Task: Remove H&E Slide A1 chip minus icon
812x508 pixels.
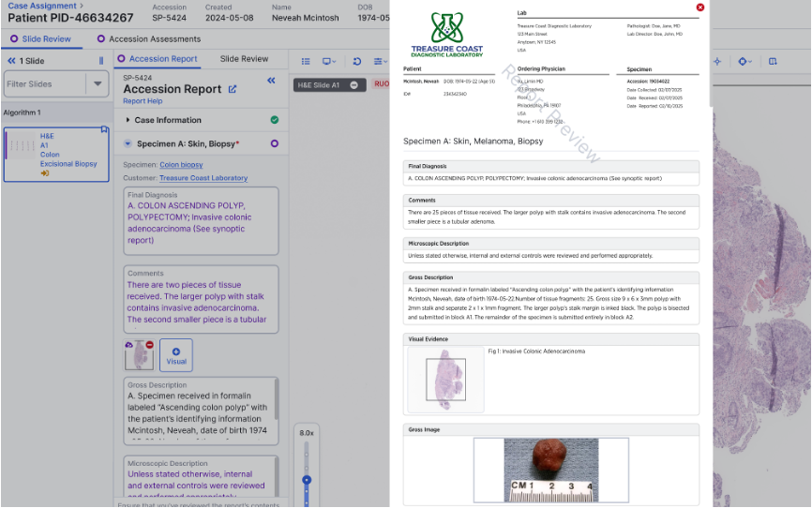Action: coord(353,85)
